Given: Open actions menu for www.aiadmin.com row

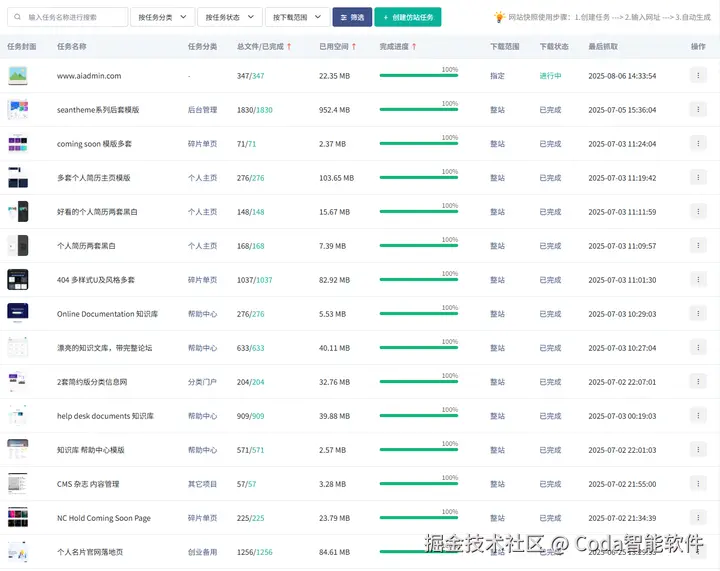Looking at the screenshot, I should 698,75.
